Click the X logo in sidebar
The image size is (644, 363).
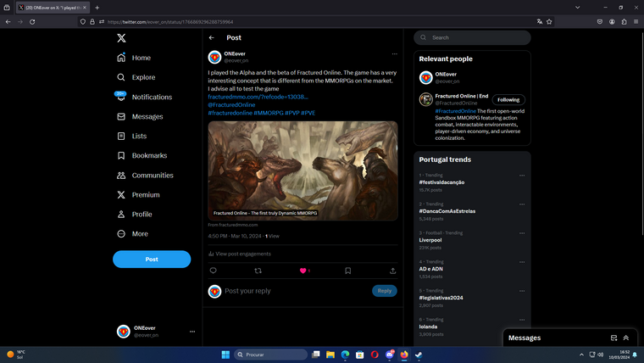point(121,38)
